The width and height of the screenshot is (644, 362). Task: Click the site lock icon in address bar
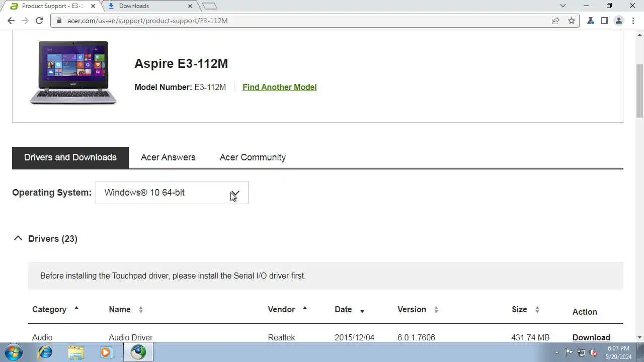pos(59,21)
